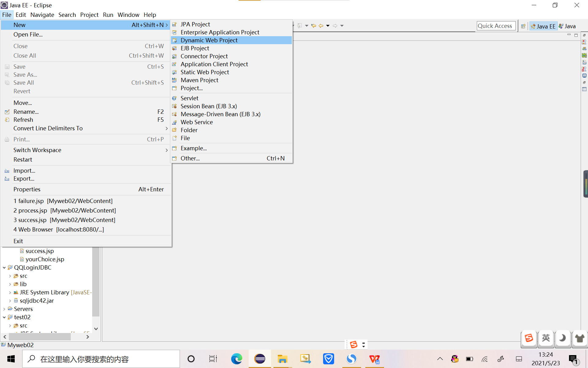
Task: Click horizontal scrollbar thumb in Project Explorer
Action: 40,337
